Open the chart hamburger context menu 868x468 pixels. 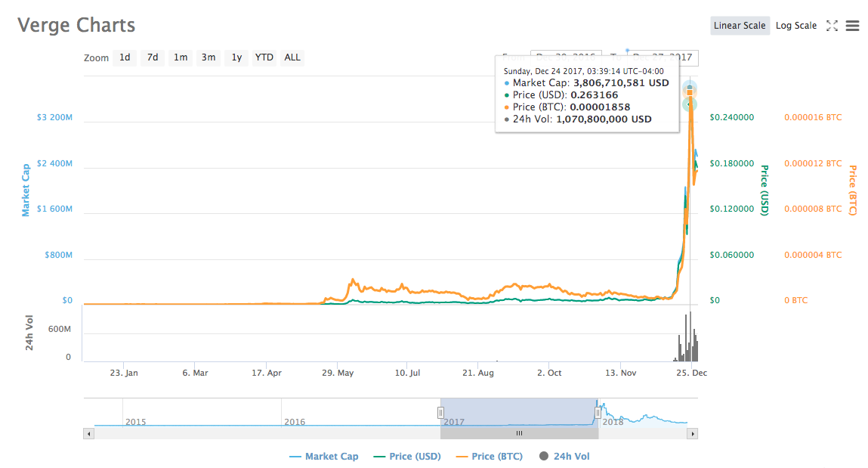(852, 26)
